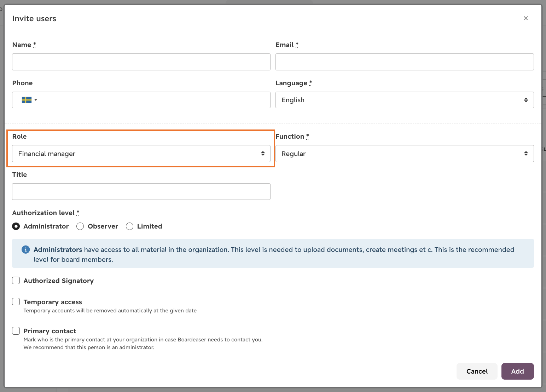Screen dimensions: 546x392
Task: Focus the Email input field
Action: tap(405, 62)
